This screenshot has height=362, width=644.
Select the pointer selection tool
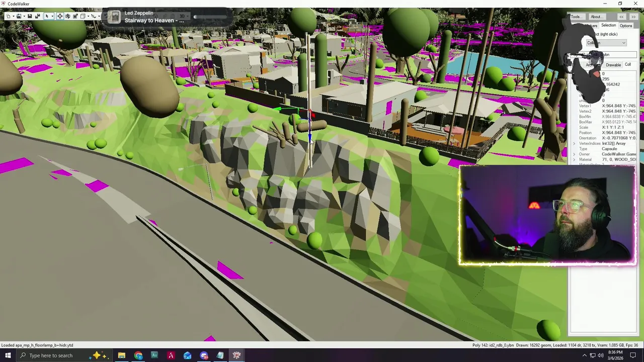tap(47, 16)
